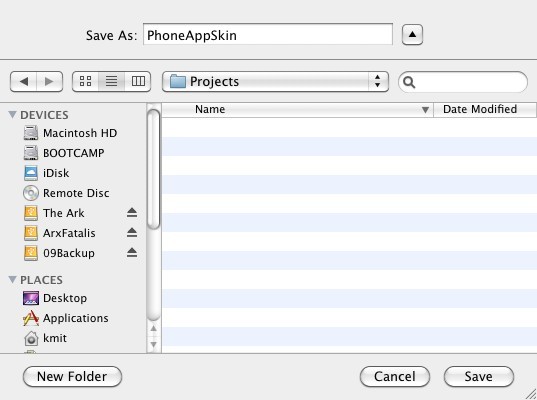Collapse the DEVICES section
This screenshot has height=400, width=537.
click(x=12, y=114)
